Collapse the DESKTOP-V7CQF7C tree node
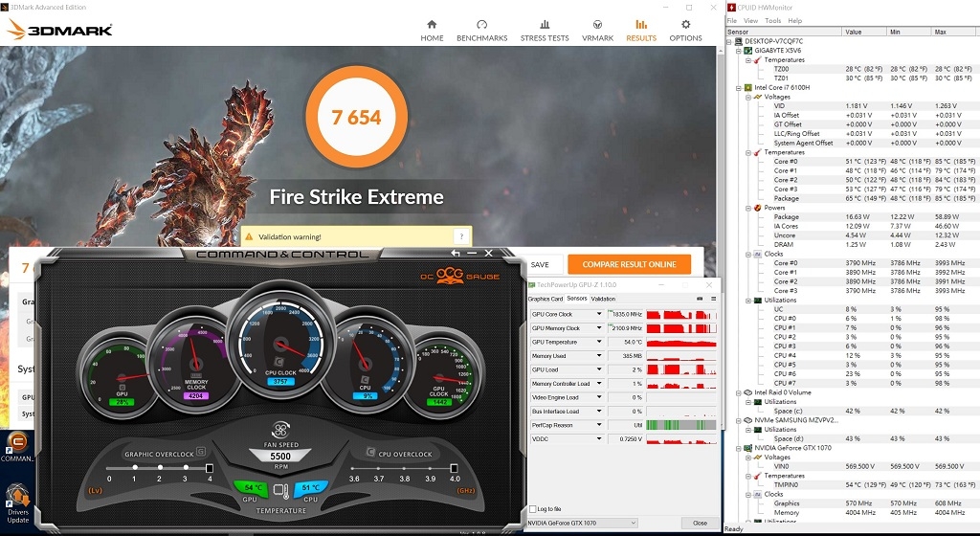 point(729,41)
